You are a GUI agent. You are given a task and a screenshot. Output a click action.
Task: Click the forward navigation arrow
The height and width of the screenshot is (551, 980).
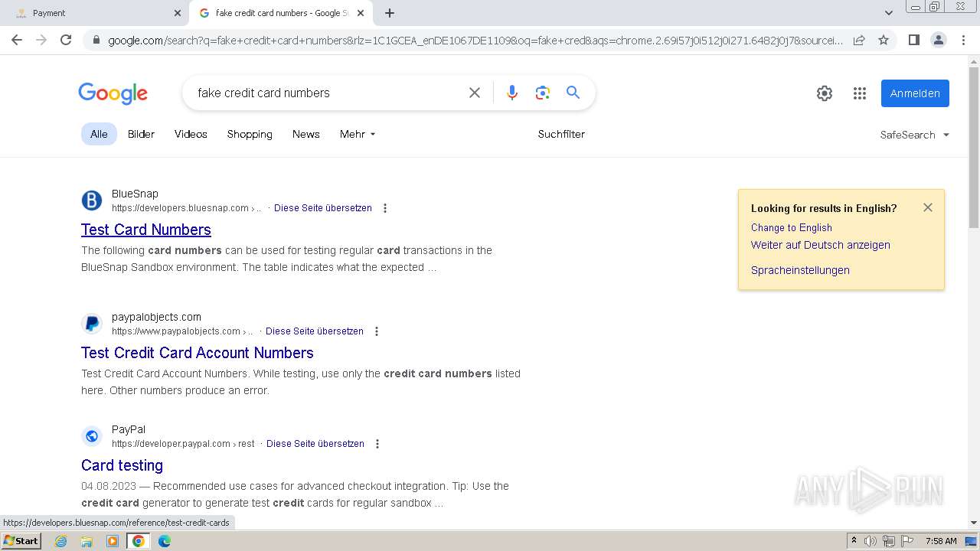(41, 40)
